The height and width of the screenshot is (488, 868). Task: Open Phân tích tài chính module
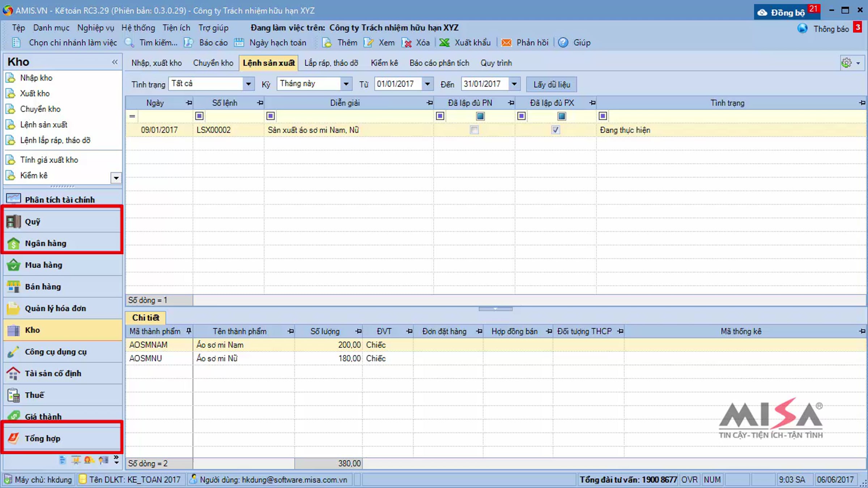(x=62, y=200)
